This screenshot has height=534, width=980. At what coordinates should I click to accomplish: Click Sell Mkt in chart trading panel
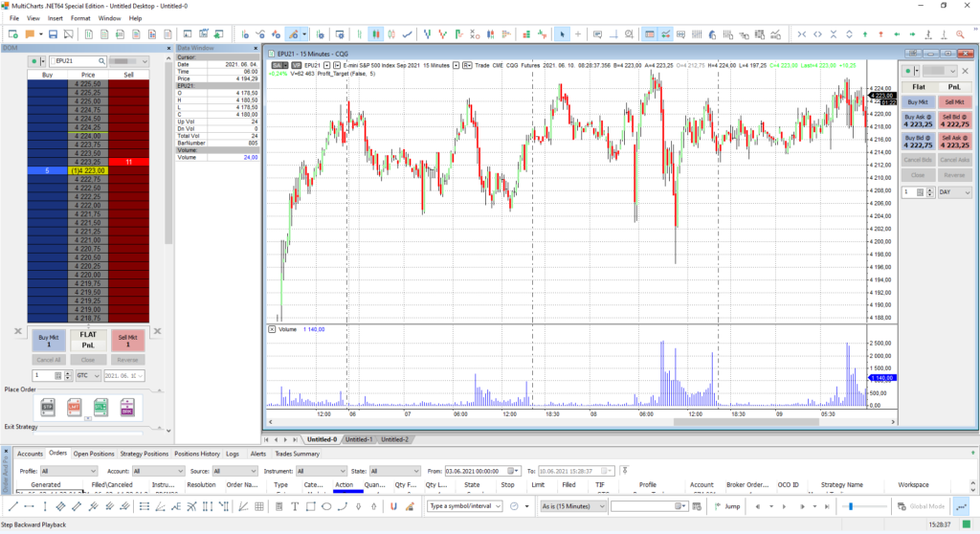pyautogui.click(x=953, y=101)
